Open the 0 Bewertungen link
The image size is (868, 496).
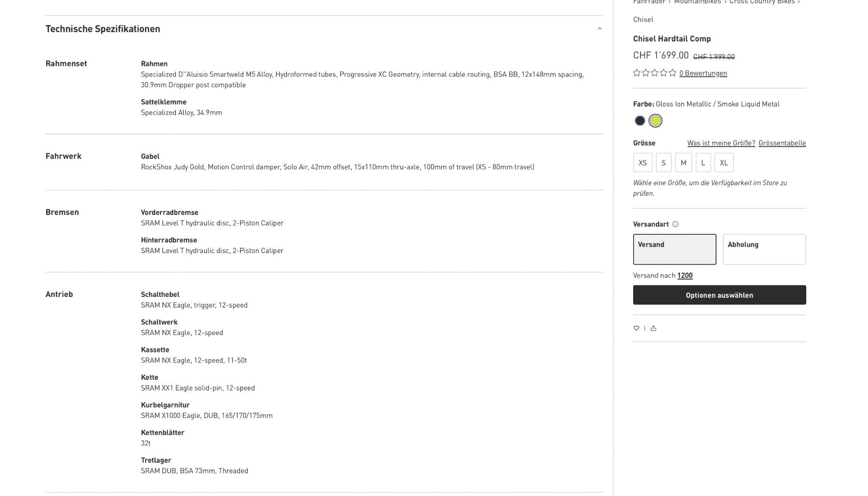[x=703, y=73]
